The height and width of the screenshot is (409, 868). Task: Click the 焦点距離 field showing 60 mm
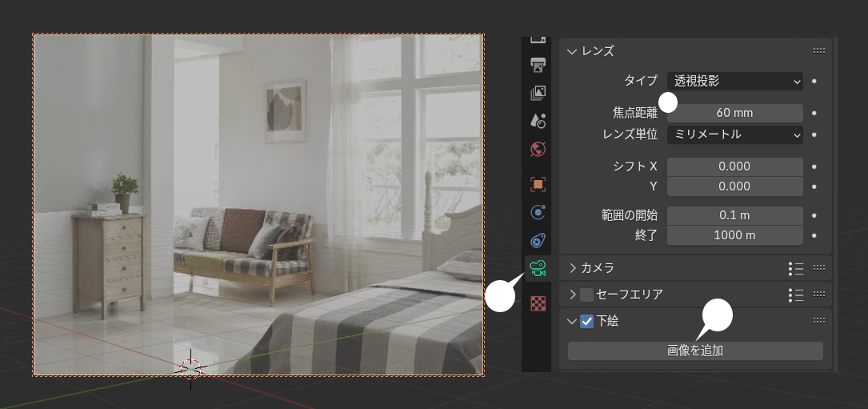(x=735, y=113)
